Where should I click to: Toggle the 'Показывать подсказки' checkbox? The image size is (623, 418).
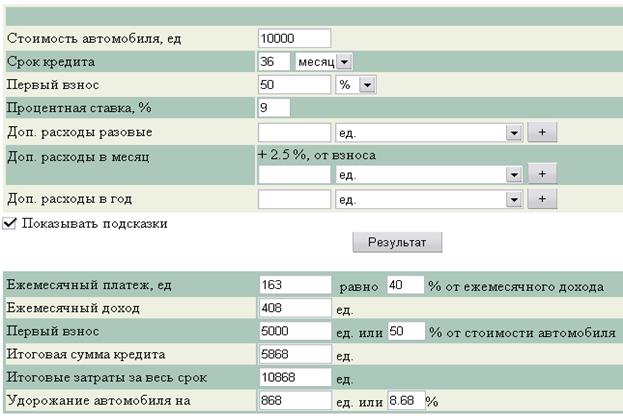click(10, 223)
